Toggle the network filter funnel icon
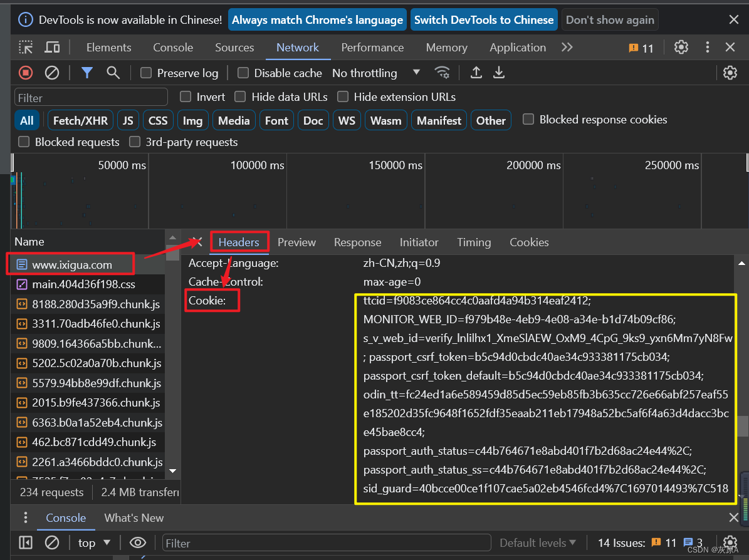This screenshot has width=749, height=560. click(87, 73)
